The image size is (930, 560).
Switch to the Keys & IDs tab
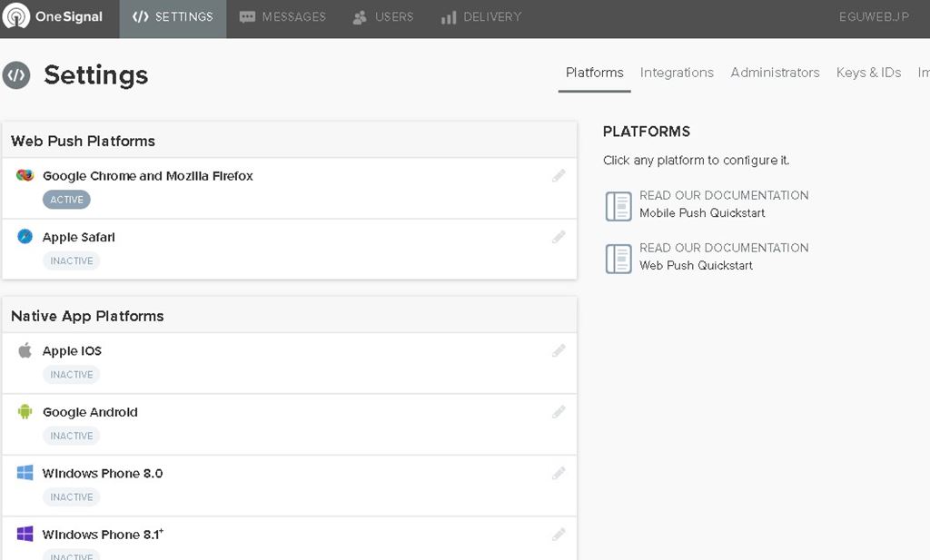tap(868, 73)
